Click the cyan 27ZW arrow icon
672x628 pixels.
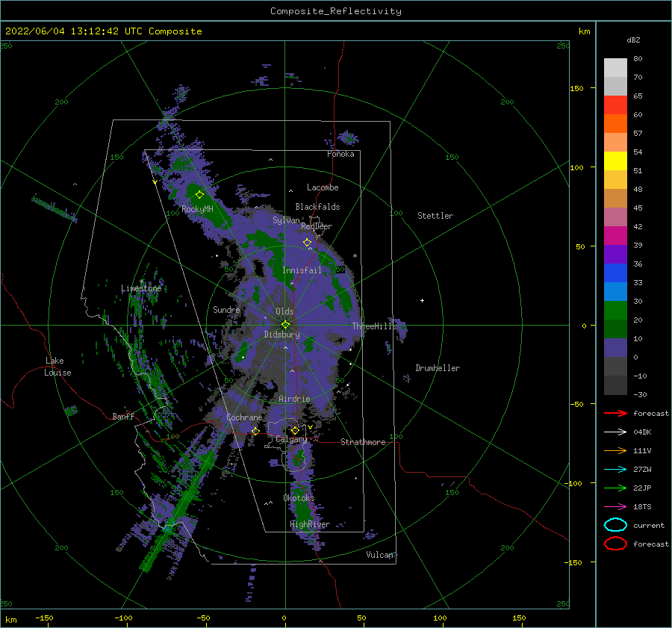coord(615,470)
